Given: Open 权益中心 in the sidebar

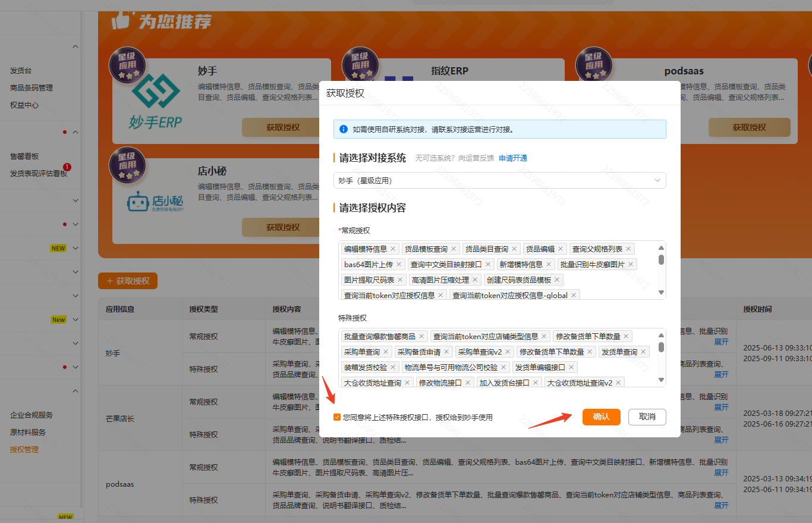Looking at the screenshot, I should (x=24, y=105).
